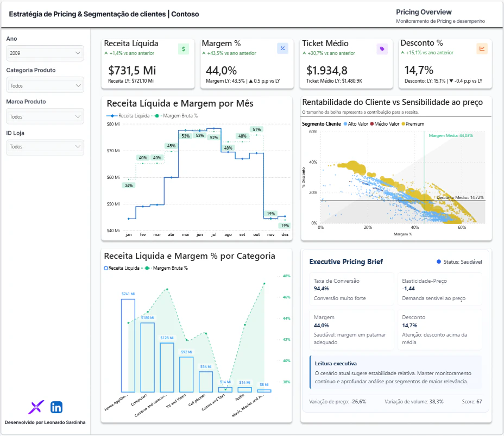Click the $80 Mi y-axis label
Image resolution: width=504 pixels, height=436 pixels.
coord(113,124)
